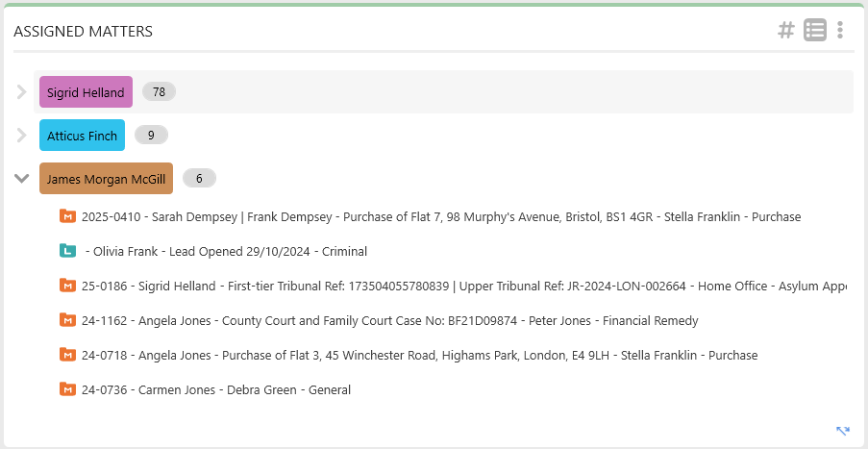Open 24-1162 Financial Remedy matter
The height and width of the screenshot is (449, 868).
(x=389, y=320)
